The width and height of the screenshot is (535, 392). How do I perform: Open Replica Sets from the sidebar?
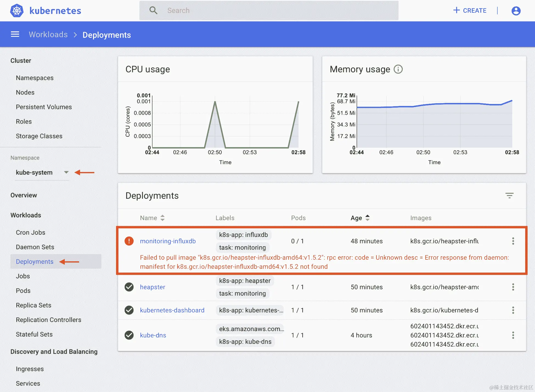[x=33, y=305]
